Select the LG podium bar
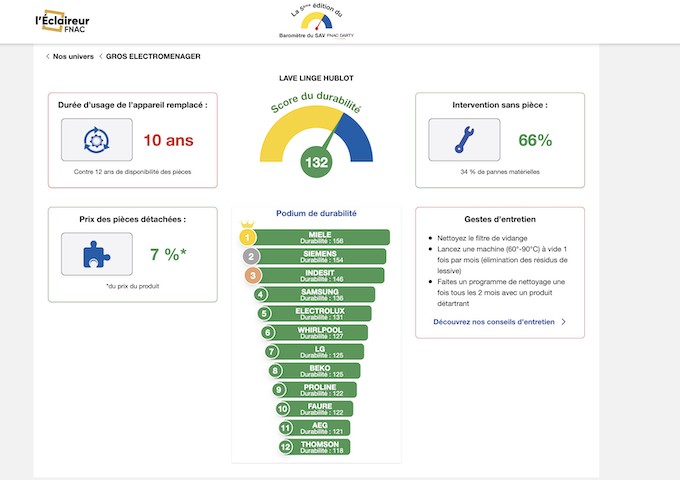Screen dimensions: 680x480 click(320, 352)
